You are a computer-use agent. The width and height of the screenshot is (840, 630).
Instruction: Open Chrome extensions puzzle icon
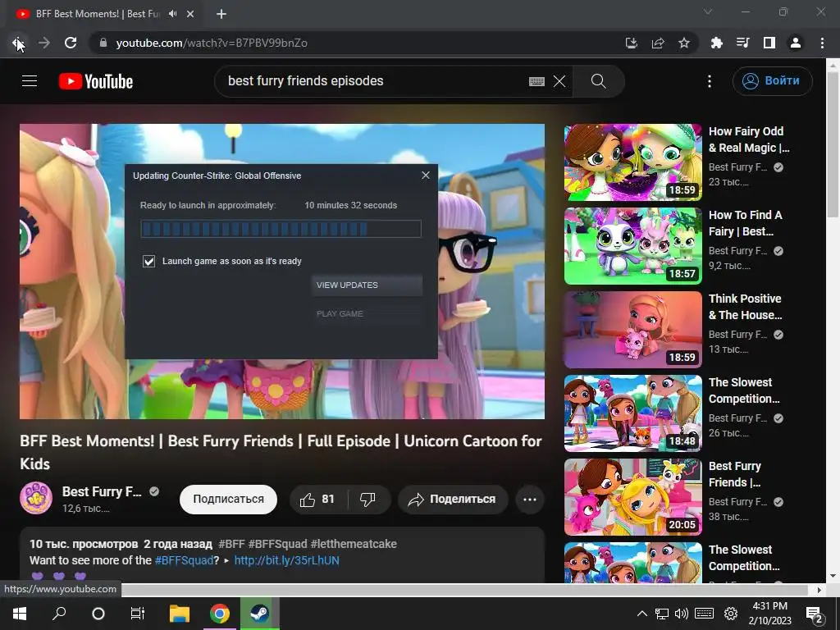pos(716,43)
